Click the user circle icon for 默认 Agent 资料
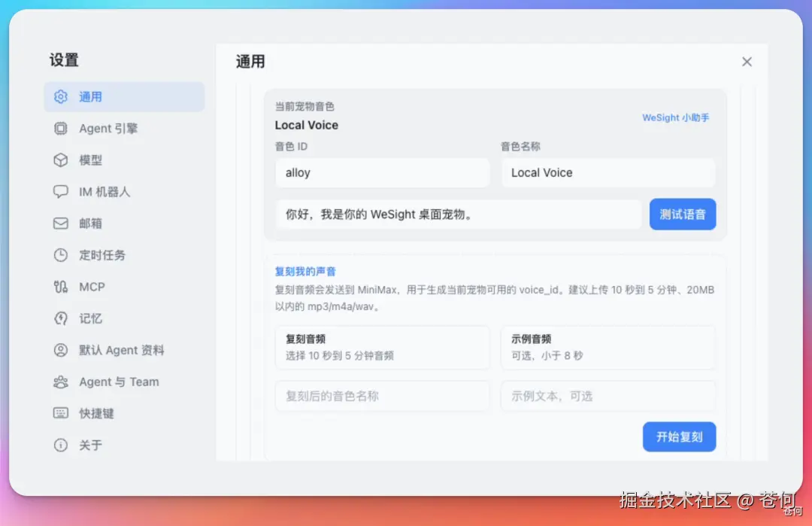The width and height of the screenshot is (812, 526). click(x=61, y=350)
